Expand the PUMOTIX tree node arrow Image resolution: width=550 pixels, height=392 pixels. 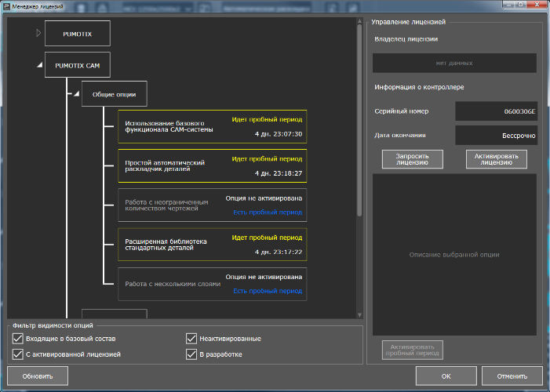coord(38,33)
